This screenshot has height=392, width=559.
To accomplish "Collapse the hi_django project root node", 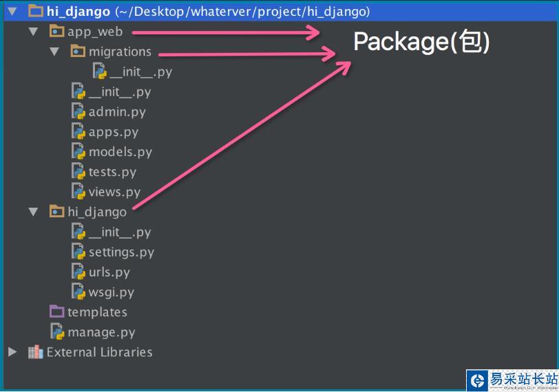I will (12, 12).
